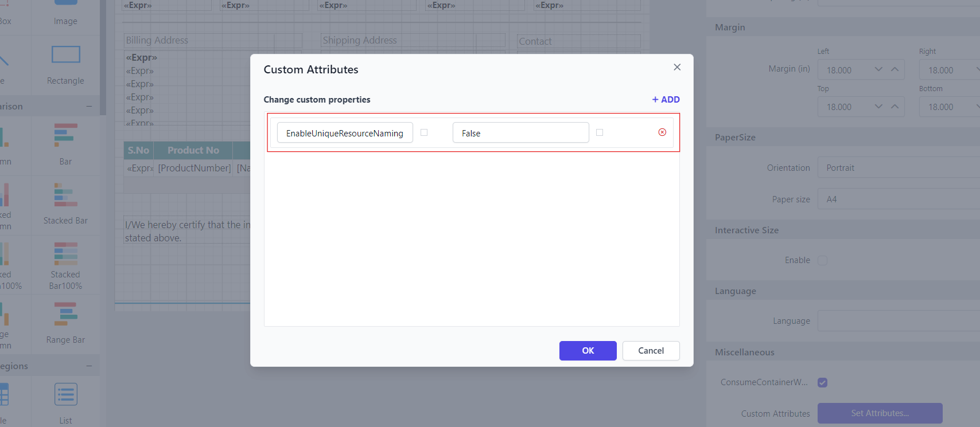This screenshot has width=980, height=427.
Task: Increase the Top margin value
Action: pos(895,107)
